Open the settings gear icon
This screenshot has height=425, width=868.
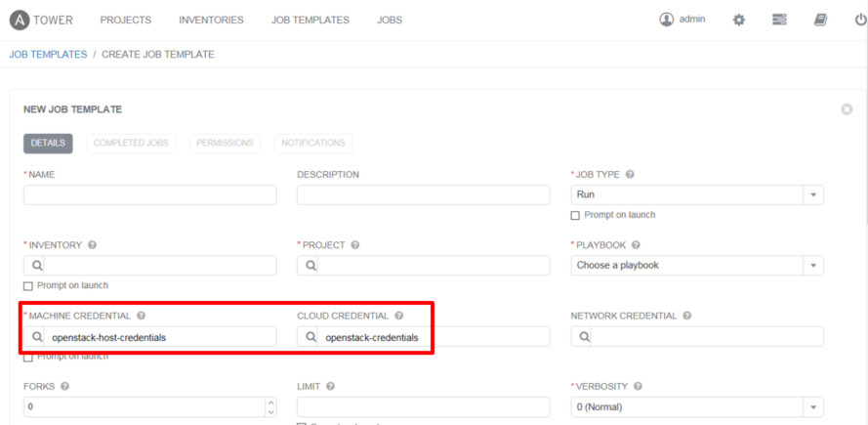coord(739,20)
